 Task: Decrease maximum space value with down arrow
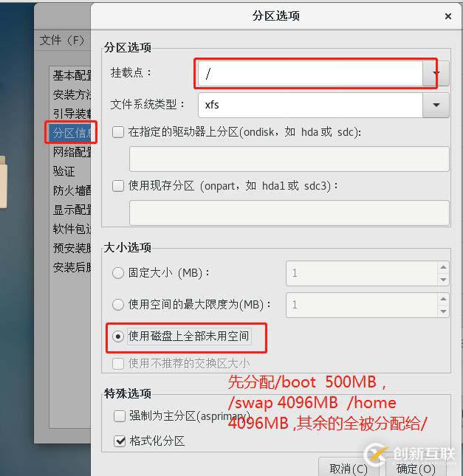pos(443,311)
